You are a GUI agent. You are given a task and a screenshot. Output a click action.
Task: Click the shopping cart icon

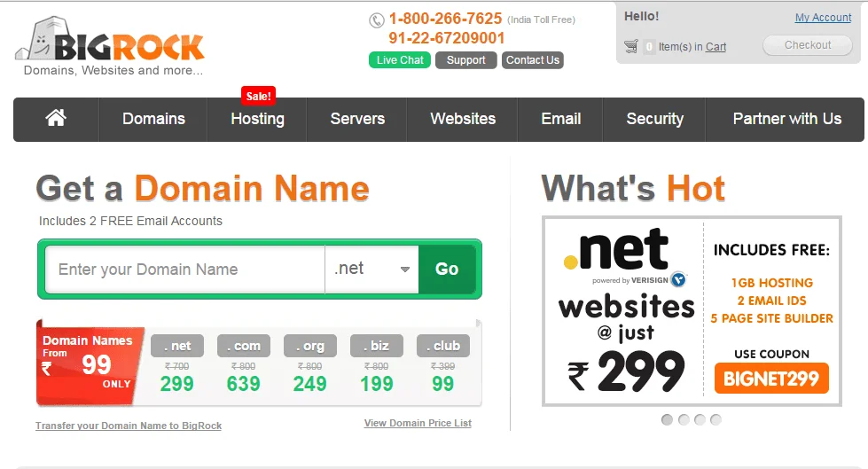[631, 46]
